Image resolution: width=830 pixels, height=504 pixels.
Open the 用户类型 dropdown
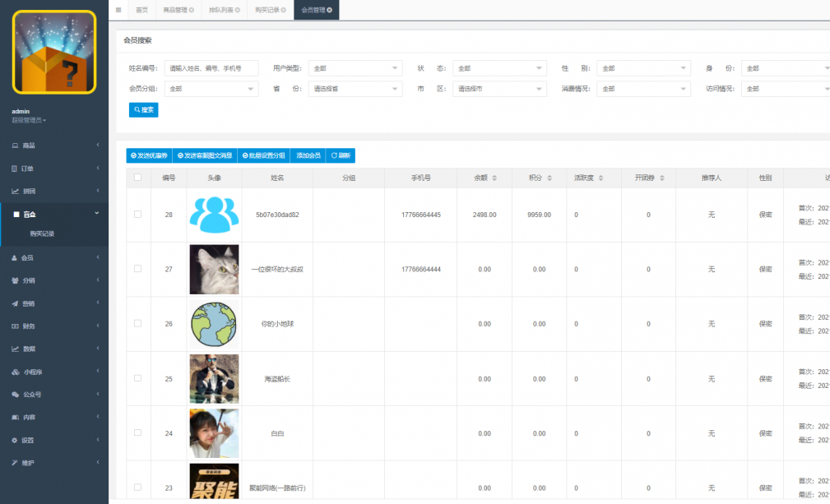(355, 68)
